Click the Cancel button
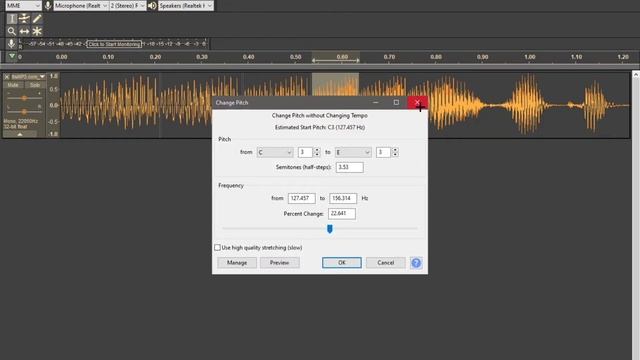The image size is (640, 360). (x=386, y=263)
